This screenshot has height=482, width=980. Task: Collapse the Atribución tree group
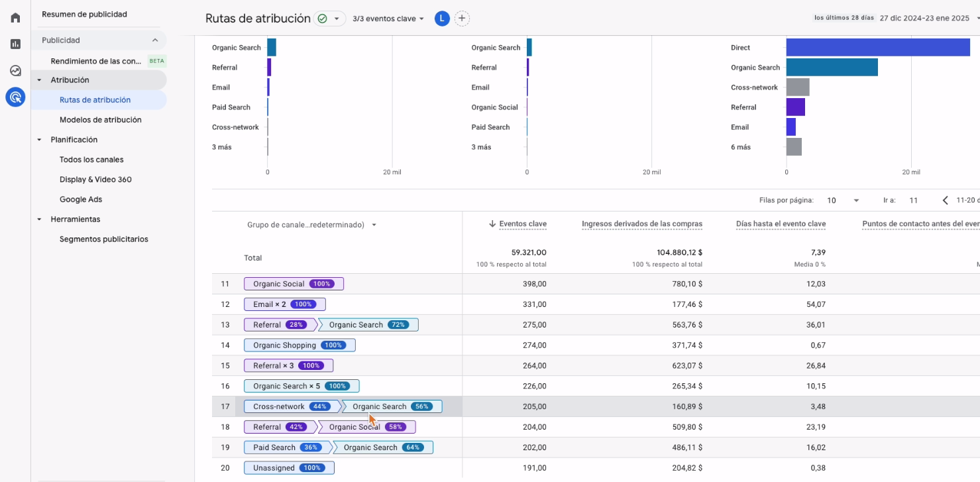coord(39,80)
